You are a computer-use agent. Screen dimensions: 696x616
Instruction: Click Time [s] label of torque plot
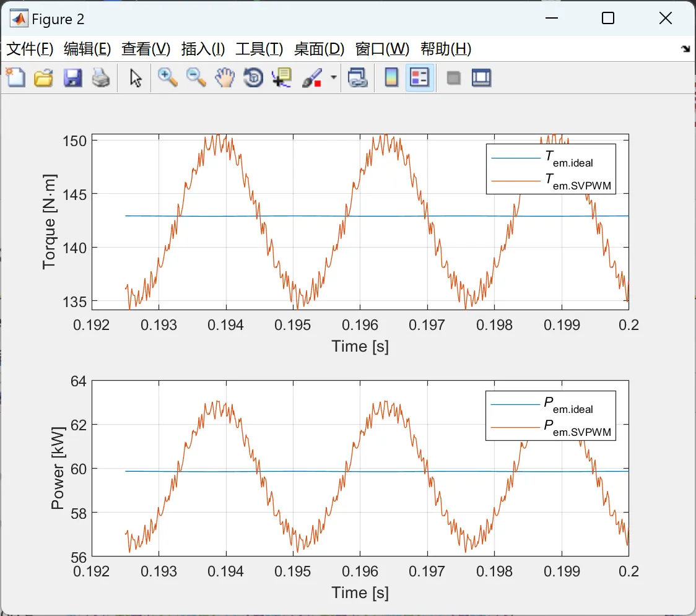[x=360, y=346]
